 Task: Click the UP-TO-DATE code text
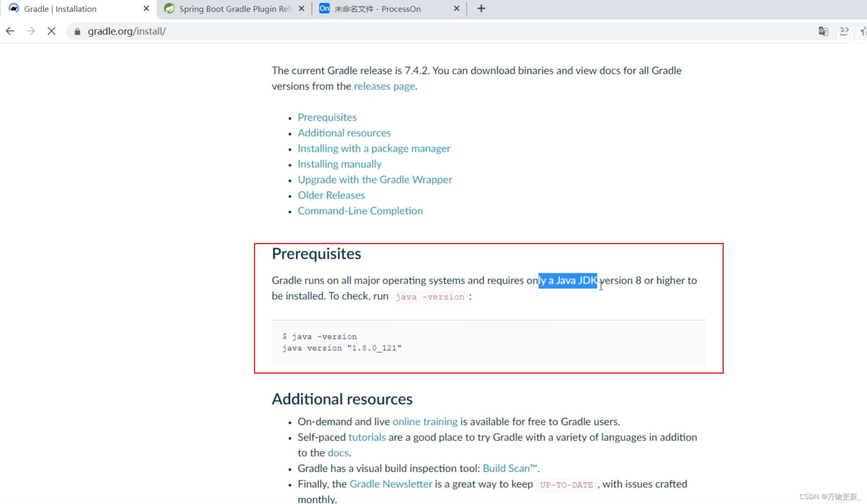coord(566,485)
